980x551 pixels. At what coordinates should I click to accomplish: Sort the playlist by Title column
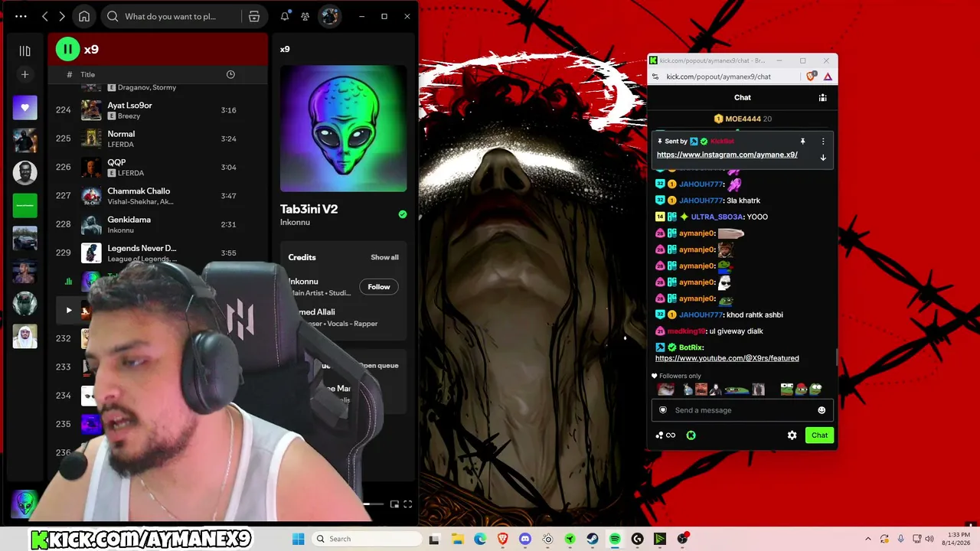[x=88, y=74]
